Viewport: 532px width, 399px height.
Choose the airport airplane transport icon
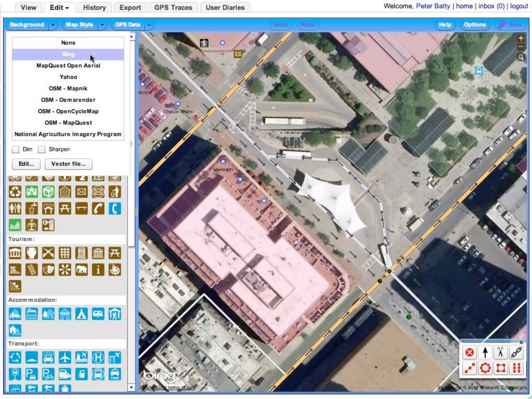(65, 358)
